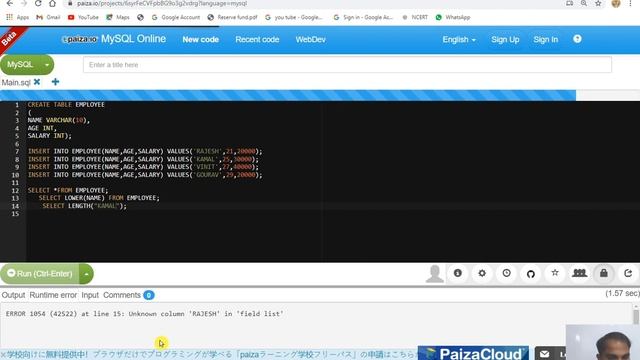Click the Sign In link
Image resolution: width=640 pixels, height=360 pixels.
click(x=545, y=40)
